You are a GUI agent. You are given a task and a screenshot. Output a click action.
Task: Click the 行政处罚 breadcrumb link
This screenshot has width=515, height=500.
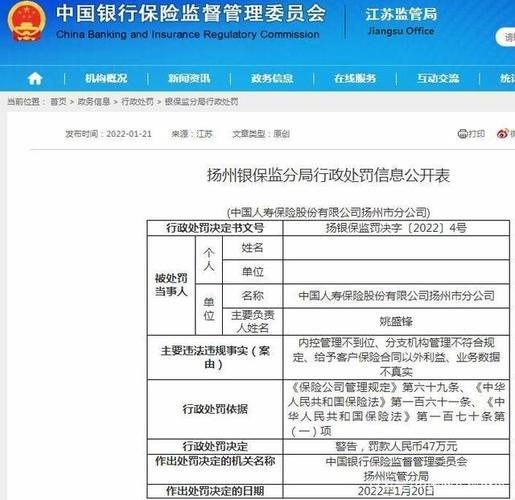tap(137, 101)
